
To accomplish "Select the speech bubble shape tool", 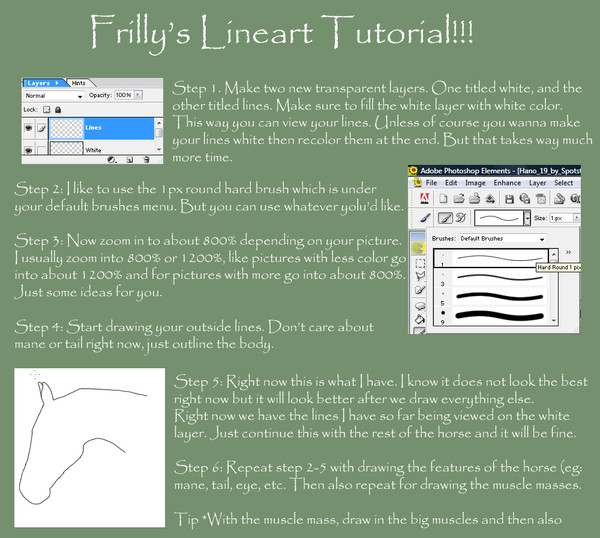I will (x=420, y=306).
